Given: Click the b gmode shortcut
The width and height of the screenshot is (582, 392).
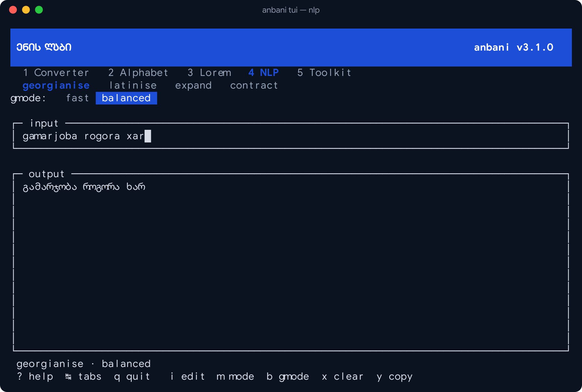Looking at the screenshot, I should pos(288,376).
